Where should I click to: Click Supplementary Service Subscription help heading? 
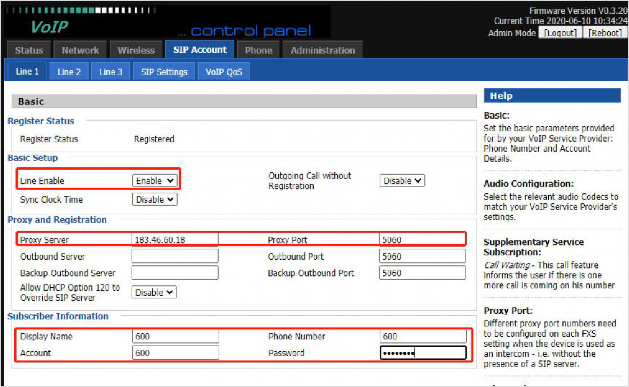(x=534, y=247)
